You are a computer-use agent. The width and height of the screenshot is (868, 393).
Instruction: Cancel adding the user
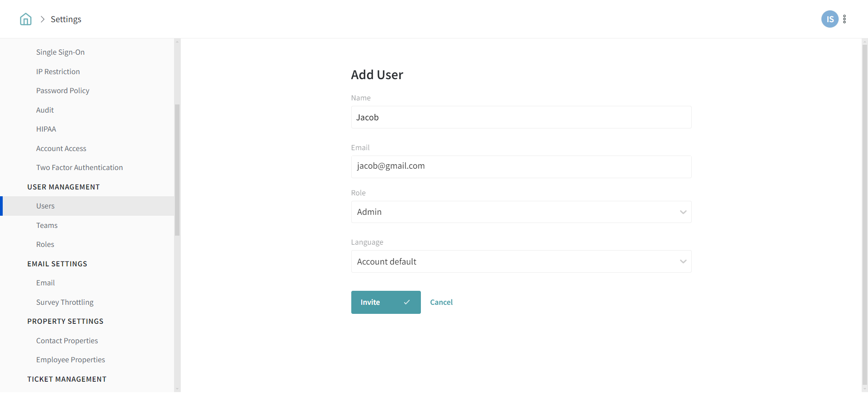click(x=441, y=303)
